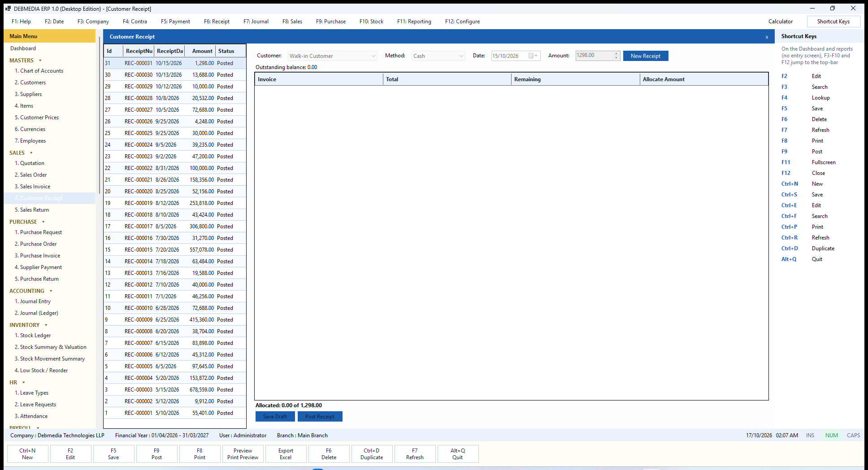The height and width of the screenshot is (470, 868).
Task: Click the Date input field
Action: (516, 56)
